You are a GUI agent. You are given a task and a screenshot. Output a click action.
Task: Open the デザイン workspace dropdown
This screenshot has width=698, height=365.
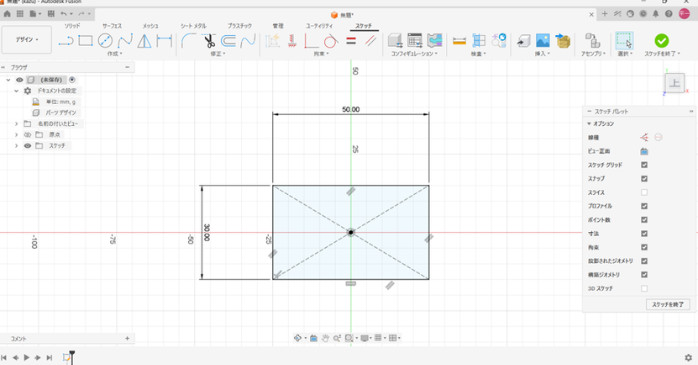(27, 40)
